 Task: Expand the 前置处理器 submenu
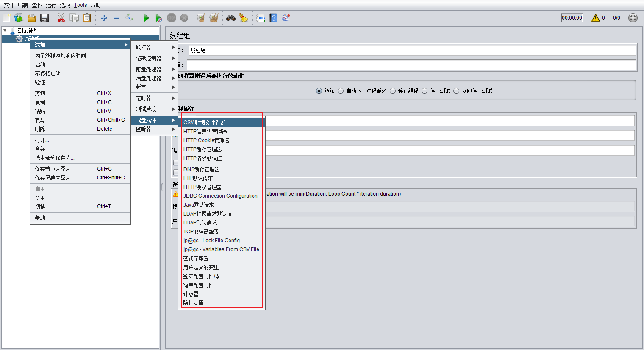pos(154,69)
